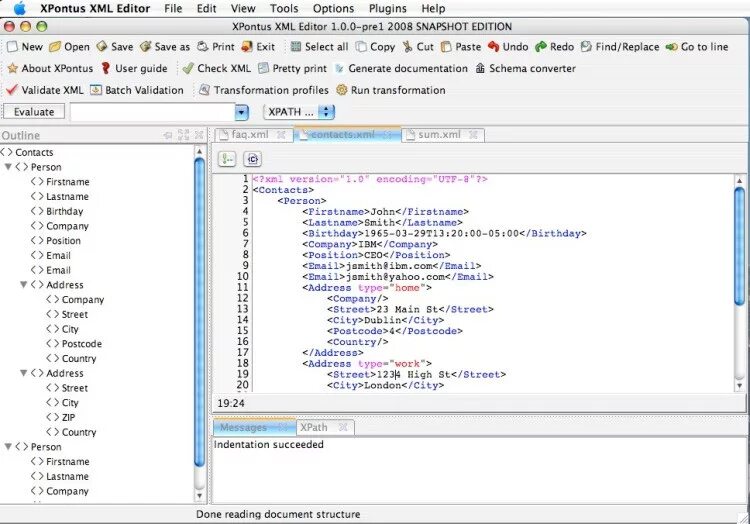Screen dimensions: 750x524
Task: Close the XPath tab
Action: (x=343, y=427)
